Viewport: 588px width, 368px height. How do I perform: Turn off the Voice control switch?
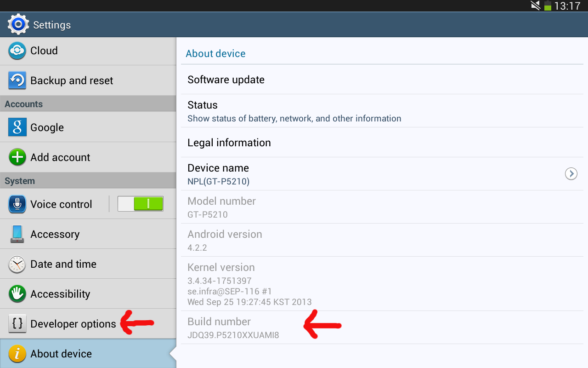click(141, 204)
